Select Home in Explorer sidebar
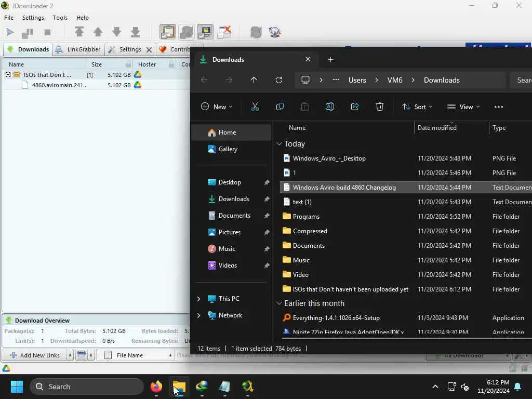The image size is (532, 399). [231, 132]
